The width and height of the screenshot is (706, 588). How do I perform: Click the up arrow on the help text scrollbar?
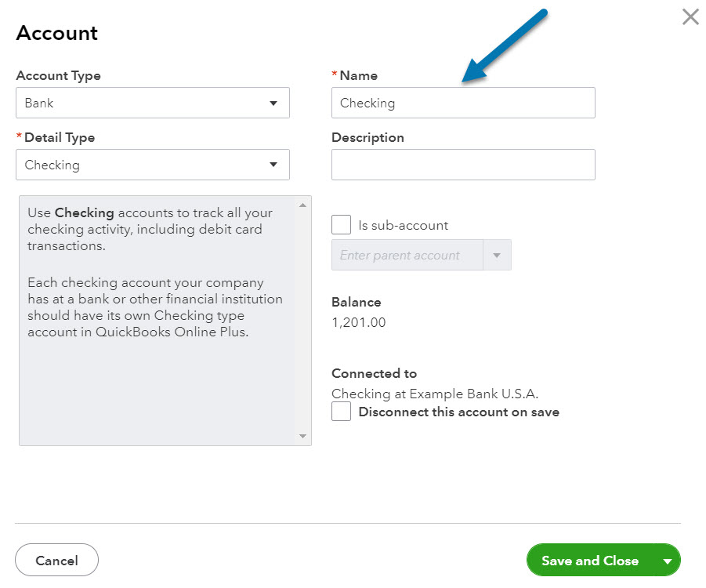pyautogui.click(x=302, y=205)
